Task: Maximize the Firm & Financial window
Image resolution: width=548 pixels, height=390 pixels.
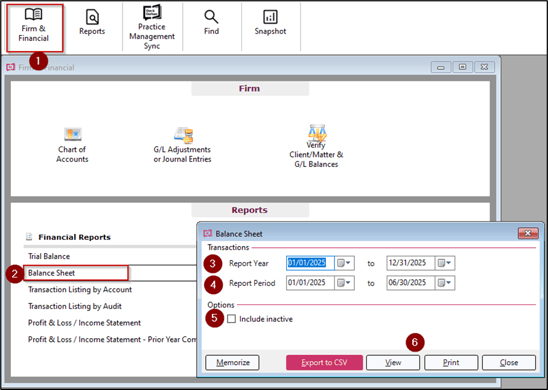Action: click(x=462, y=67)
